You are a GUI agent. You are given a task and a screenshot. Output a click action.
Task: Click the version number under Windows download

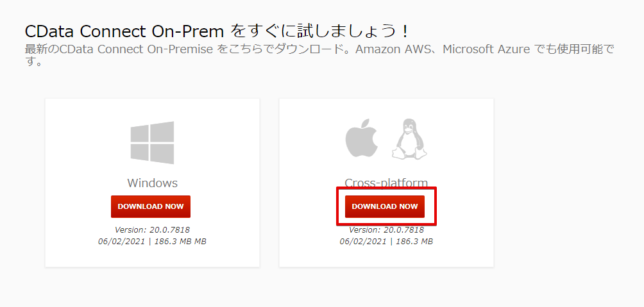pyautogui.click(x=152, y=229)
